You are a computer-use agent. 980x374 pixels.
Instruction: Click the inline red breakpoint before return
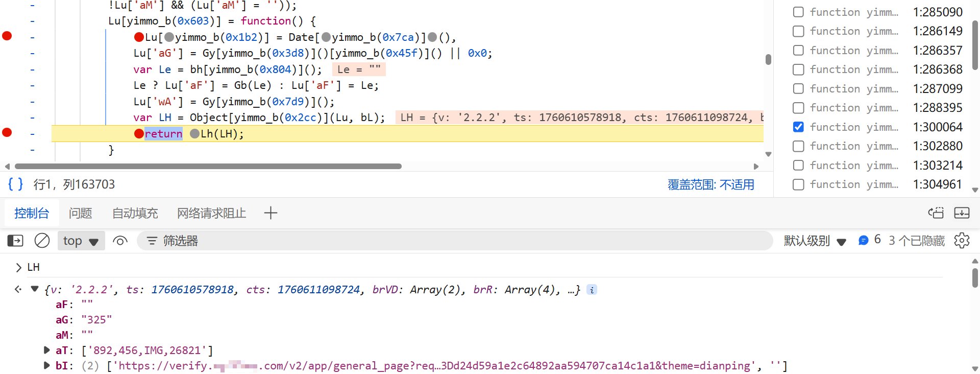pos(139,134)
